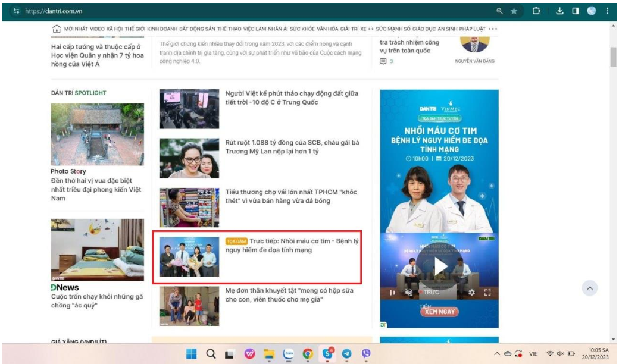Open taskbar Search
619x364 pixels.
[x=211, y=354]
